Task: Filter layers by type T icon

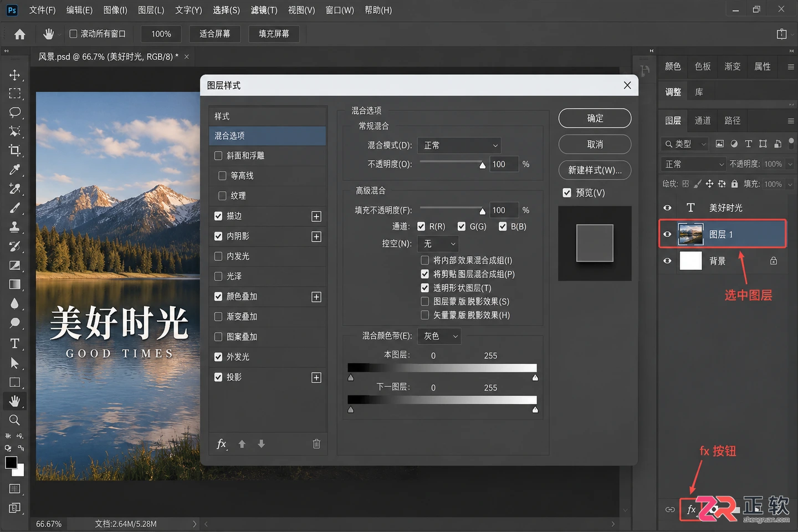Action: click(748, 144)
